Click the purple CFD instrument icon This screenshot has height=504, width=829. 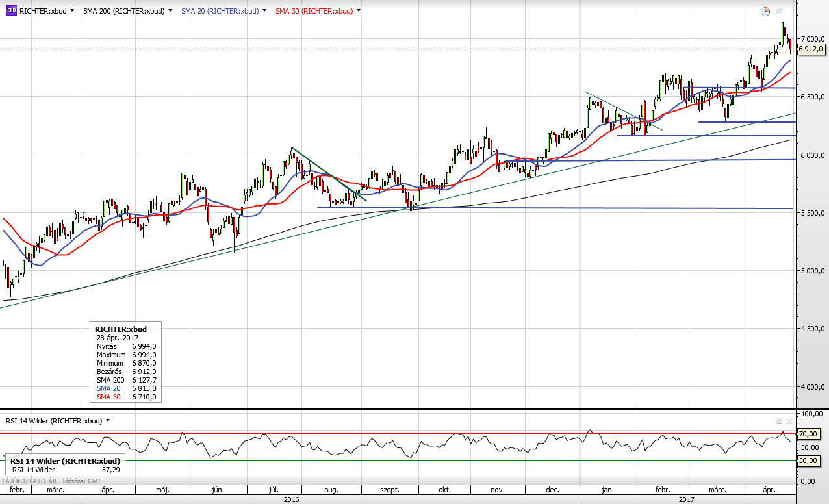click(x=11, y=11)
